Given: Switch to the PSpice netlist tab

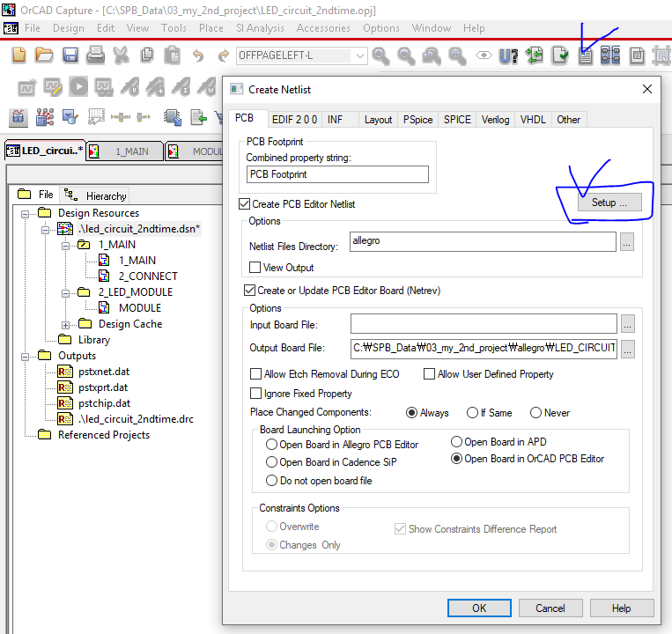Looking at the screenshot, I should coord(417,120).
